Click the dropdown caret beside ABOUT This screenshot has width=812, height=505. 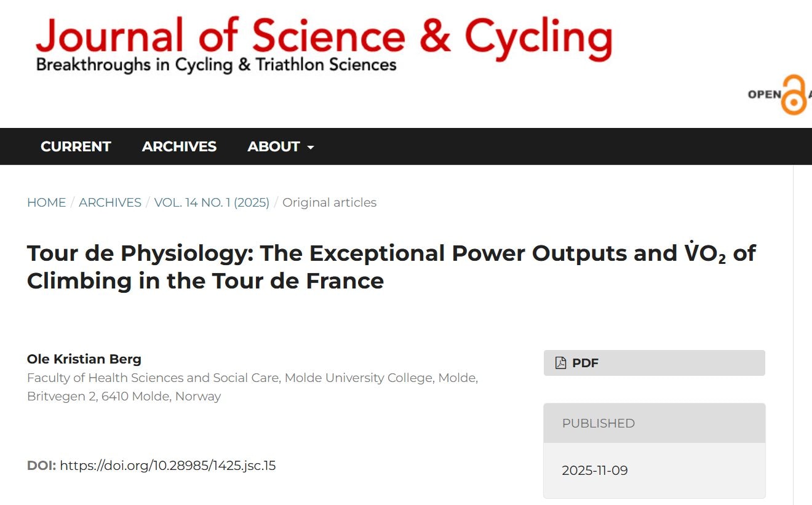pos(311,147)
